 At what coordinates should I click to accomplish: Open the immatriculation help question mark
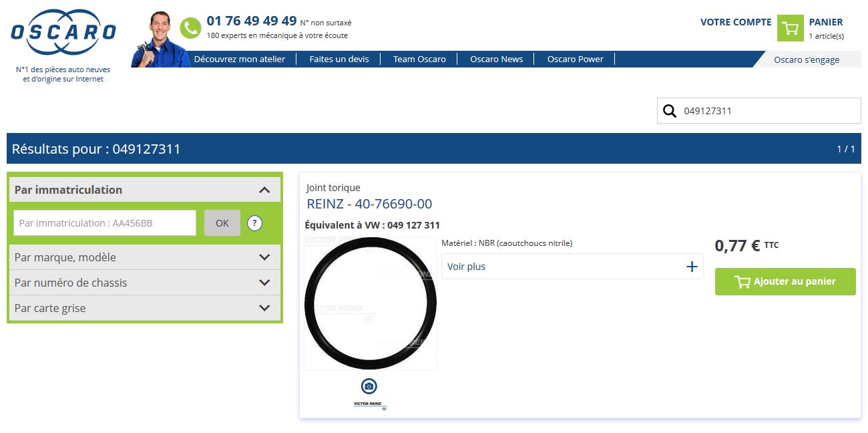click(254, 223)
